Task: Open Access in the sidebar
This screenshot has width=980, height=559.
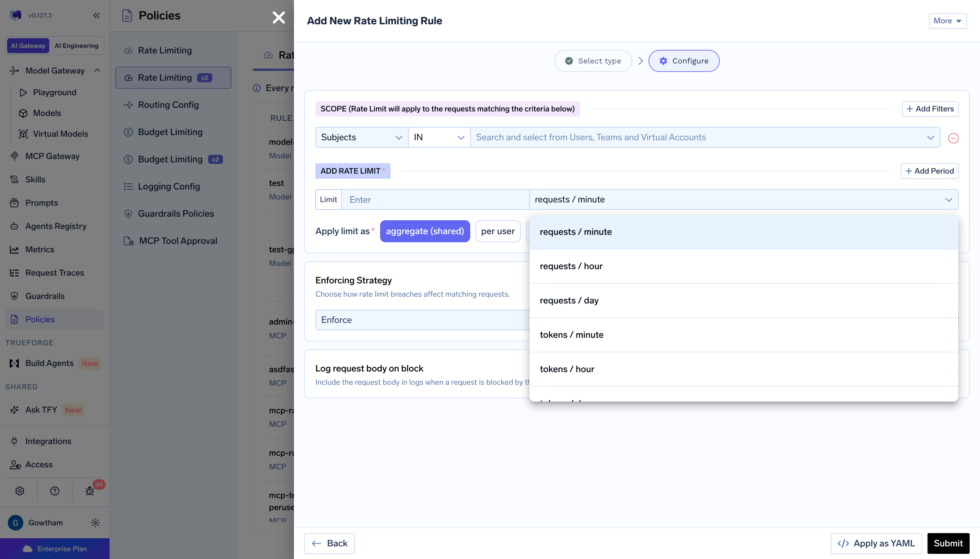Action: (x=39, y=465)
